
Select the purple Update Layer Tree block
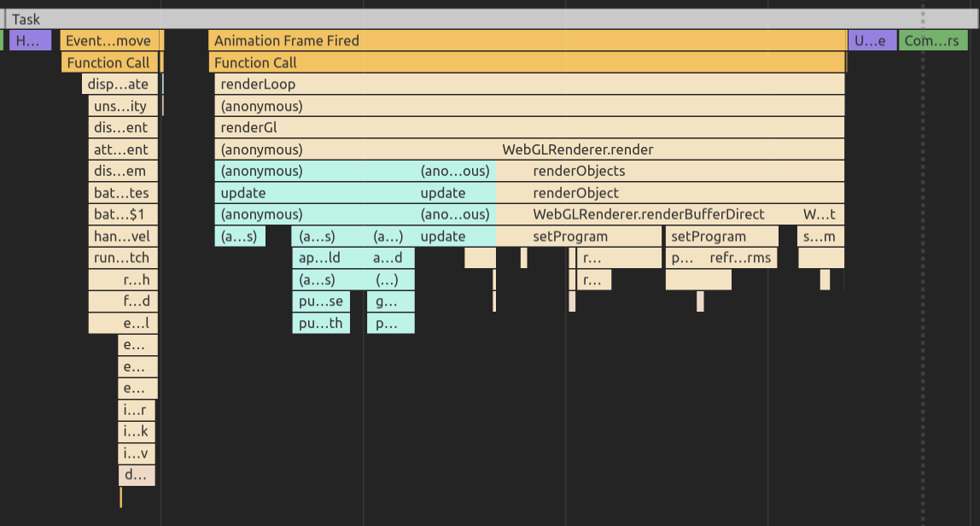[x=872, y=40]
